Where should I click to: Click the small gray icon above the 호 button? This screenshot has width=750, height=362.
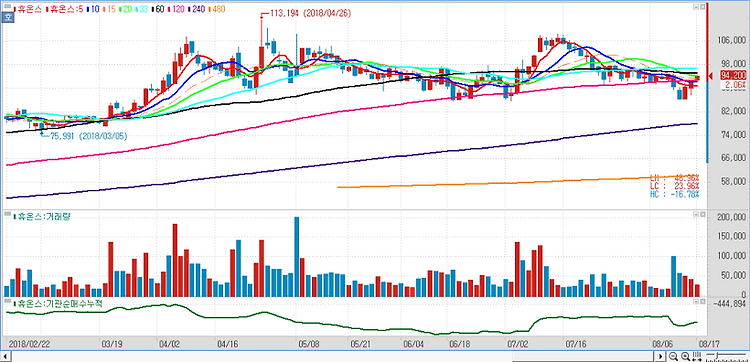tap(8, 6)
